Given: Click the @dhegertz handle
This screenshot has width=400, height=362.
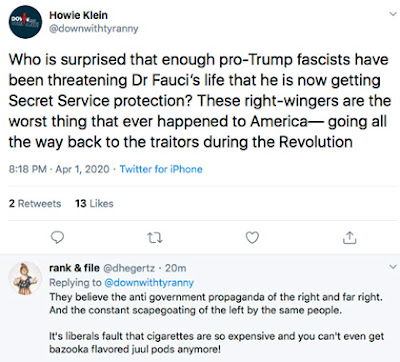Looking at the screenshot, I should click(129, 268).
